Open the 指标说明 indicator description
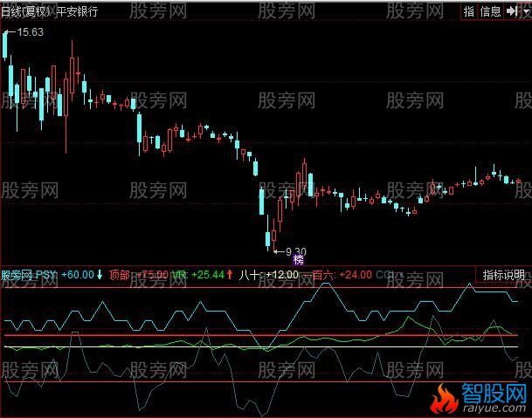This screenshot has width=532, height=418. coord(503,275)
